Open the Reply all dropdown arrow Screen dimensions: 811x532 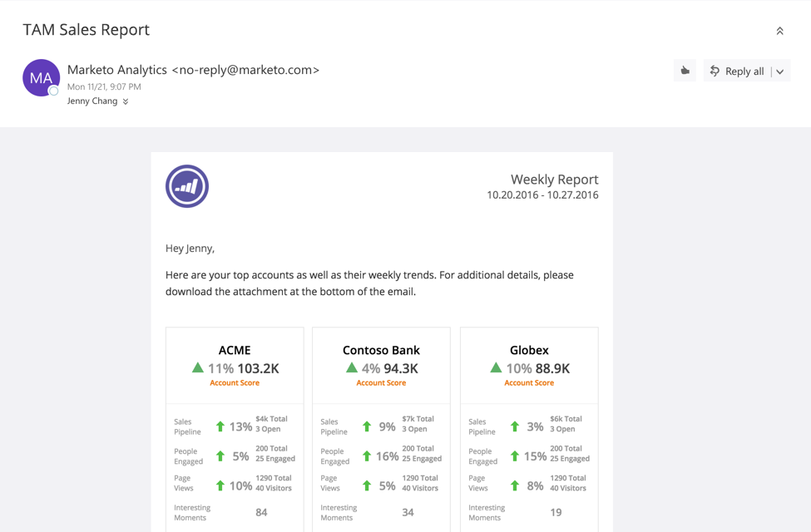pos(780,71)
